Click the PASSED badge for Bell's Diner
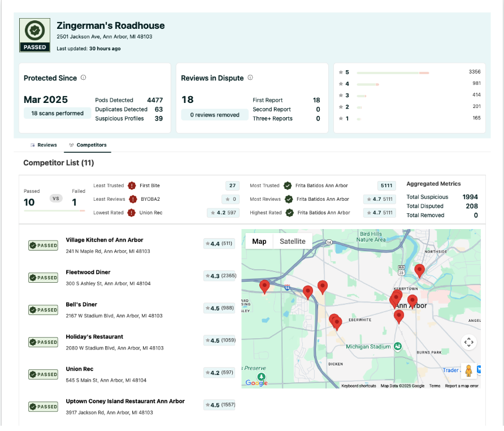 (44, 310)
